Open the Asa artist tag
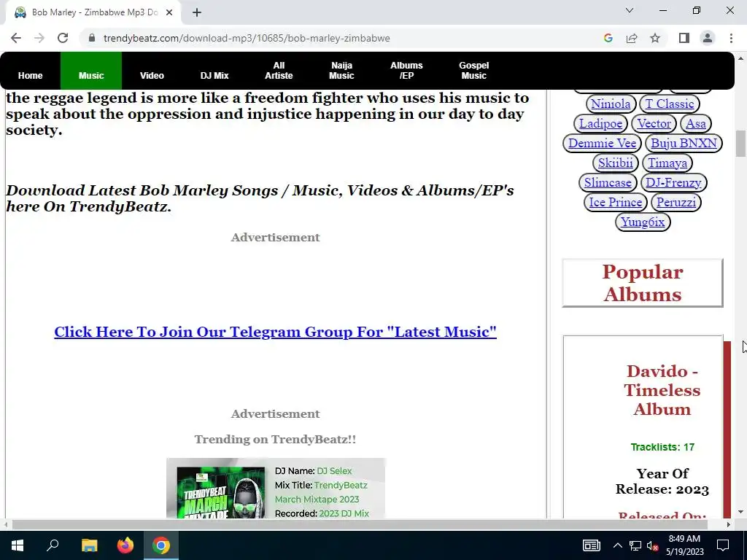 (x=695, y=123)
